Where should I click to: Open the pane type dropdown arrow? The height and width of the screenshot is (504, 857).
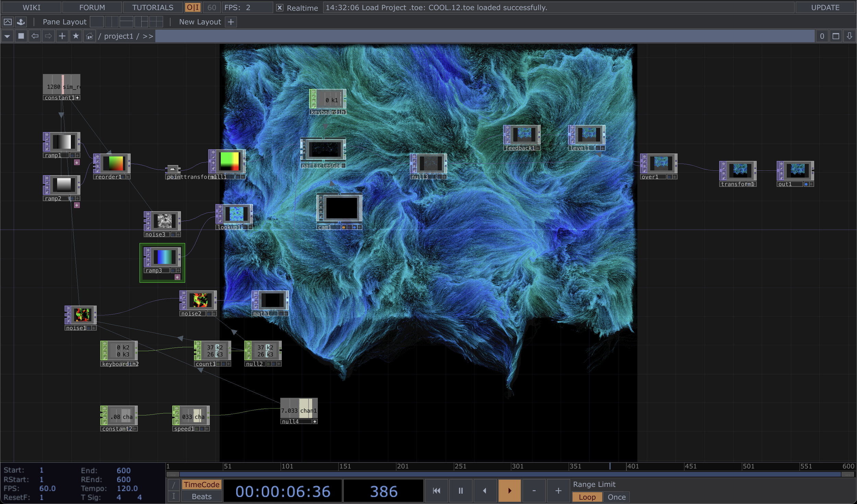(x=7, y=36)
